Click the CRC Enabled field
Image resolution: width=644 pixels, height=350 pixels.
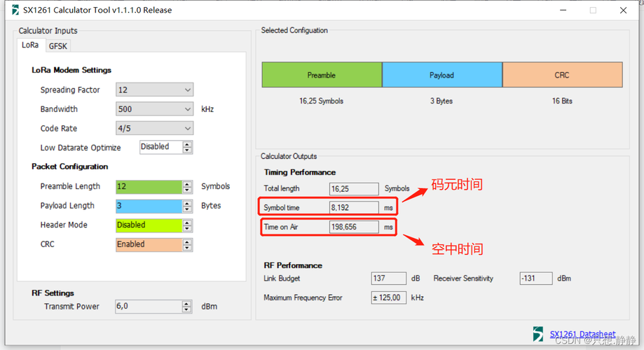149,244
